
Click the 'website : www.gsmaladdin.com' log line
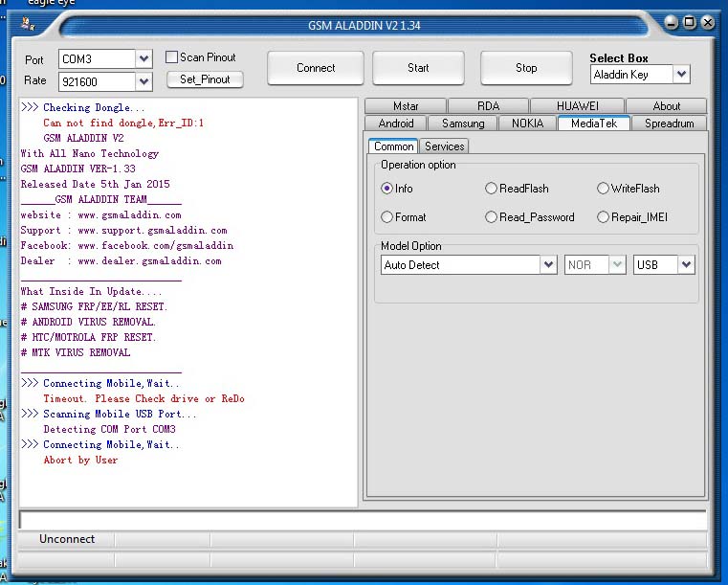click(x=100, y=214)
